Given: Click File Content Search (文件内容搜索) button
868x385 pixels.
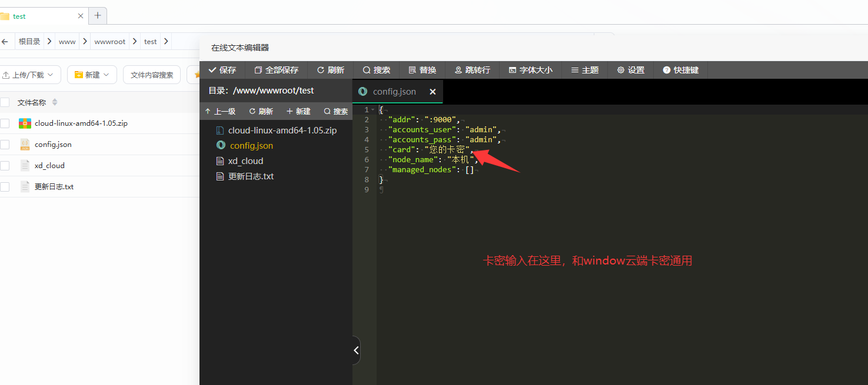Looking at the screenshot, I should click(152, 75).
